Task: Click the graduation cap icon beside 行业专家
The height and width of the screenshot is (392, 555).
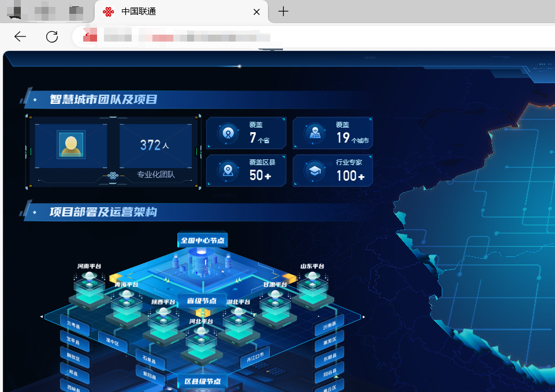Action: (x=315, y=171)
